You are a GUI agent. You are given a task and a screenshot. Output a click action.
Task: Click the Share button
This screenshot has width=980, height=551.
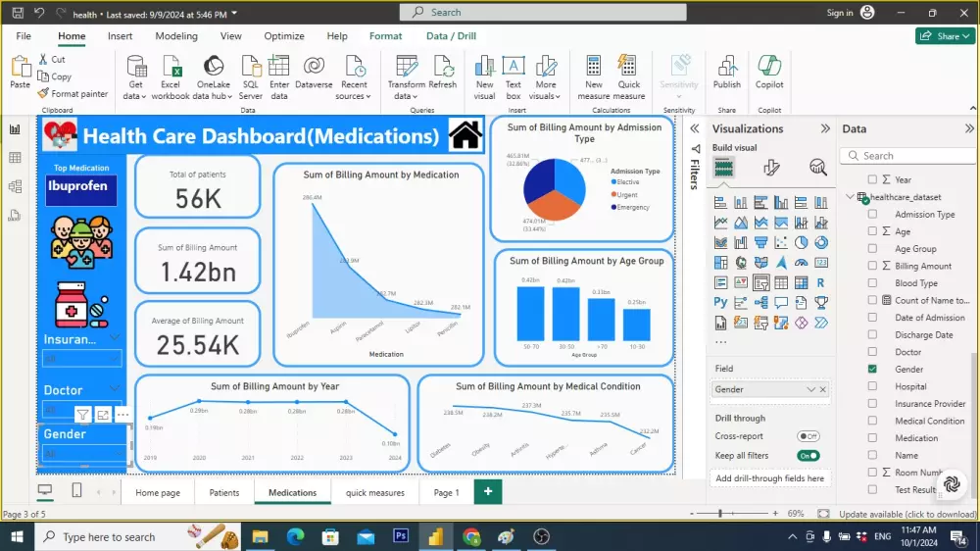pos(945,35)
